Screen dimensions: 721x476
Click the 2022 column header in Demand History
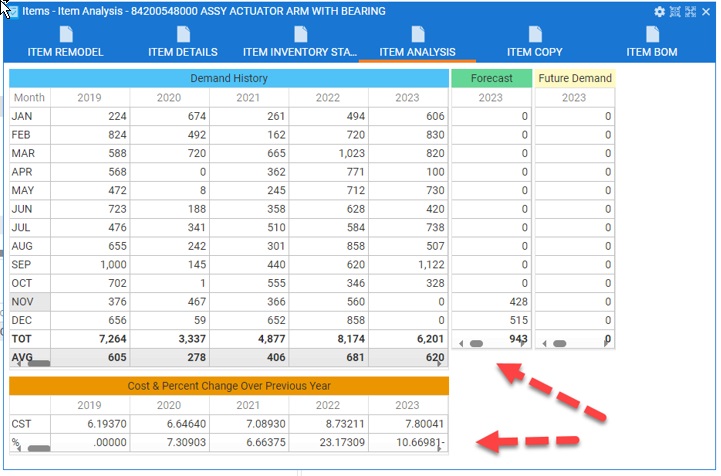(x=328, y=98)
